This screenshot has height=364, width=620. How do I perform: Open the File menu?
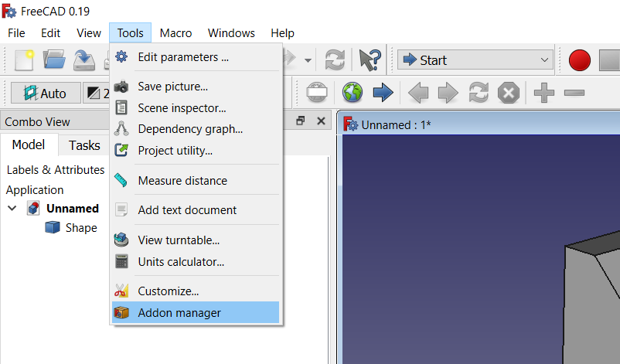tap(16, 33)
